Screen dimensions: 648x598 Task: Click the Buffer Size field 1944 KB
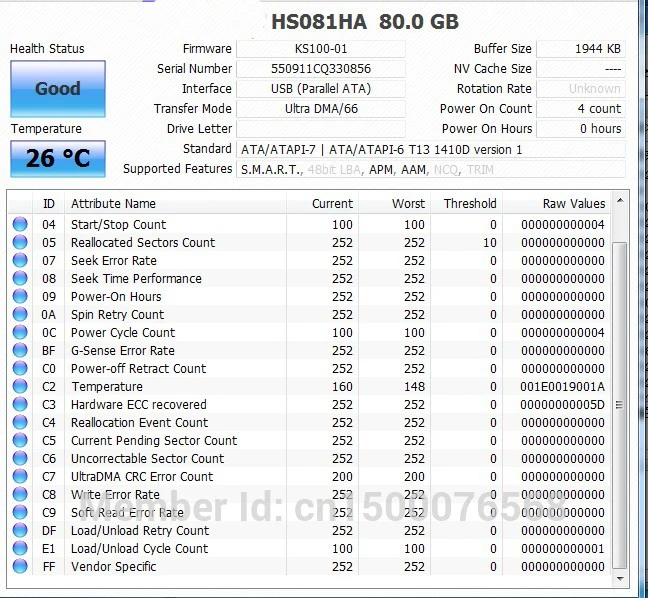click(581, 49)
